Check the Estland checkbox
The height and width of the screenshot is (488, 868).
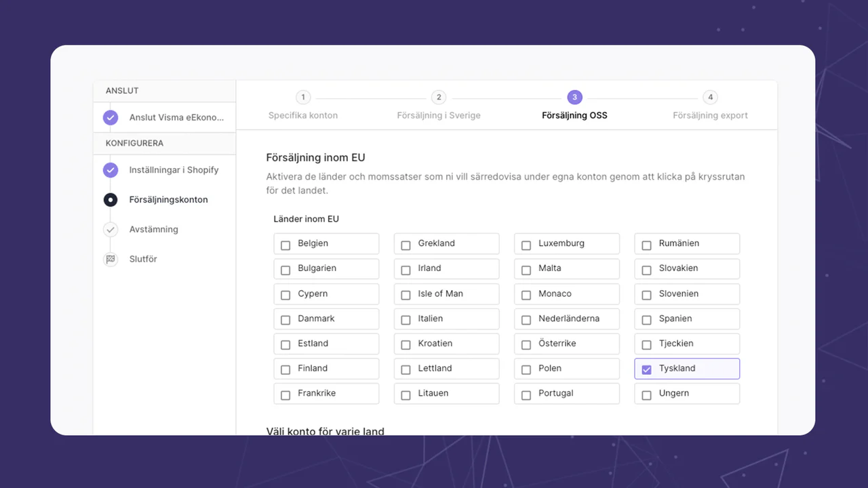tap(285, 345)
